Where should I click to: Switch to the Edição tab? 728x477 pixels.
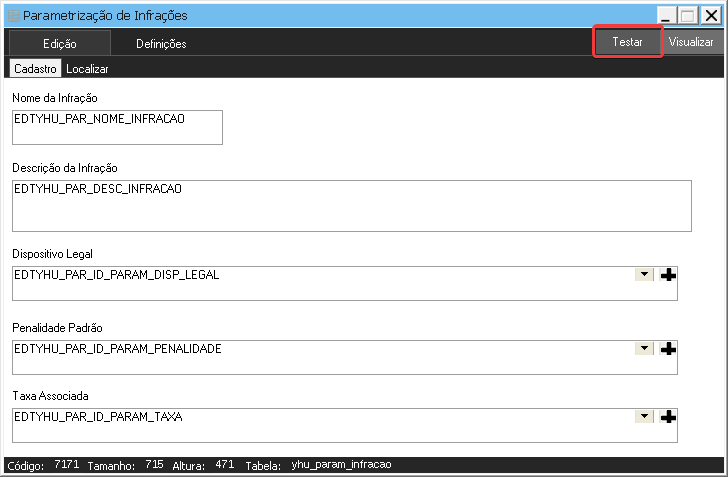point(59,43)
